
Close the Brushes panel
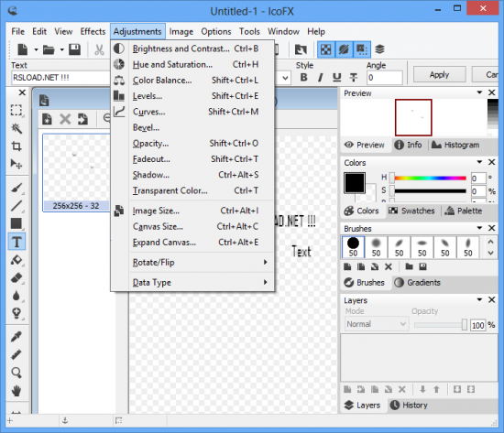click(491, 228)
